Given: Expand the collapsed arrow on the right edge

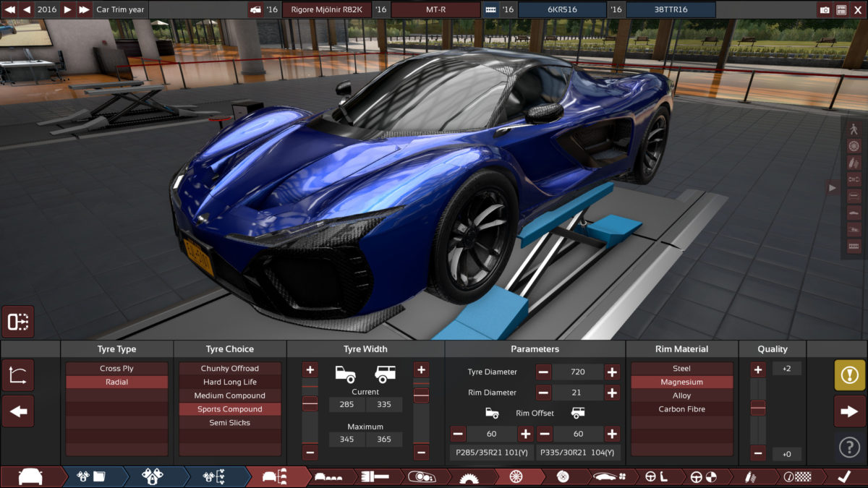Looking at the screenshot, I should 833,188.
